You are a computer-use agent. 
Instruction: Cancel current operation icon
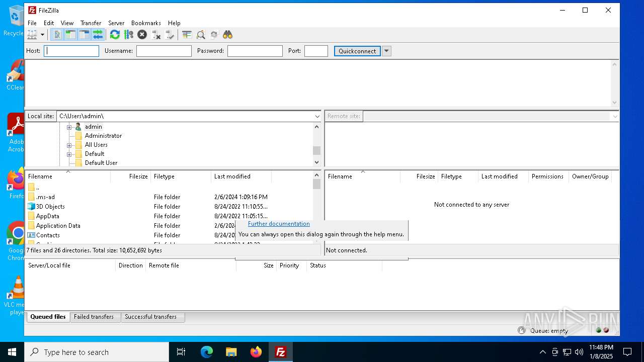coord(142,35)
